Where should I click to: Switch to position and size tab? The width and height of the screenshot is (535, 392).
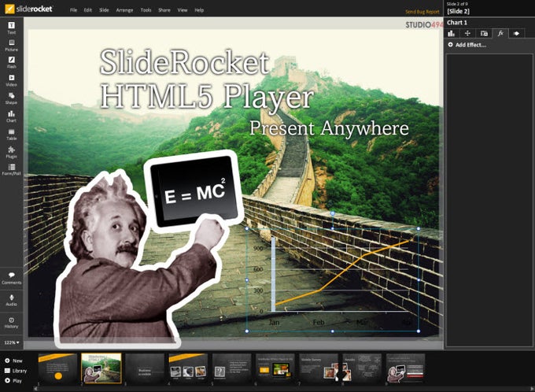click(467, 34)
